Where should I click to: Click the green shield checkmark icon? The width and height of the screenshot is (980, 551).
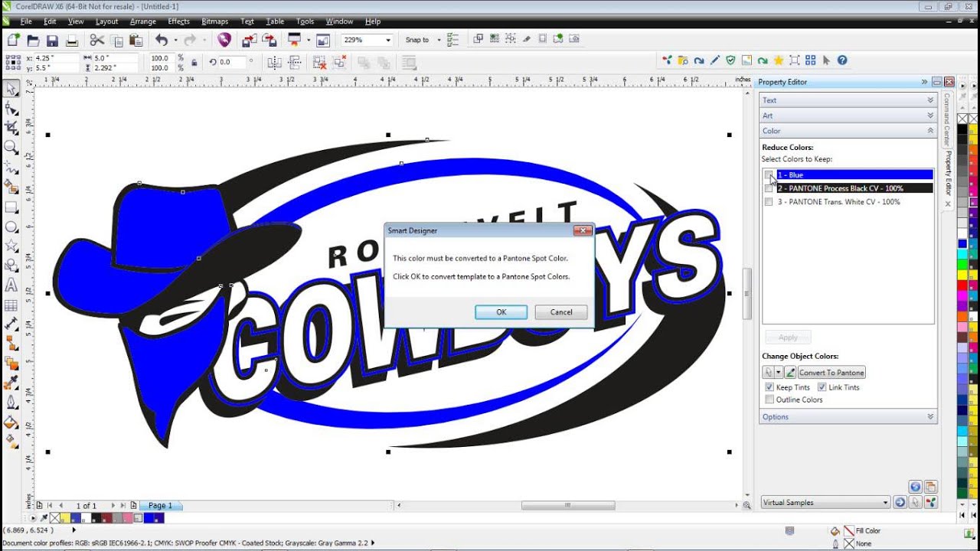730,60
